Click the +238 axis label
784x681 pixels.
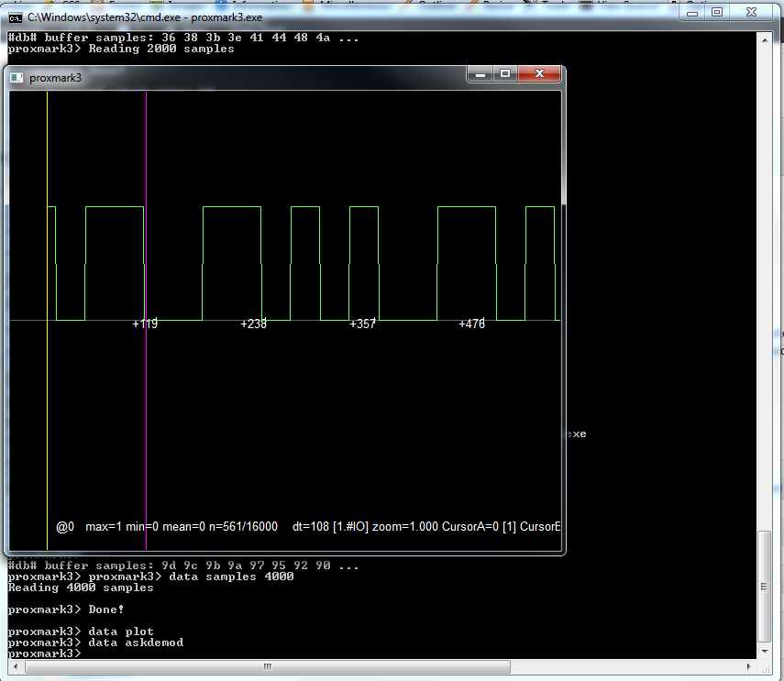(x=253, y=324)
